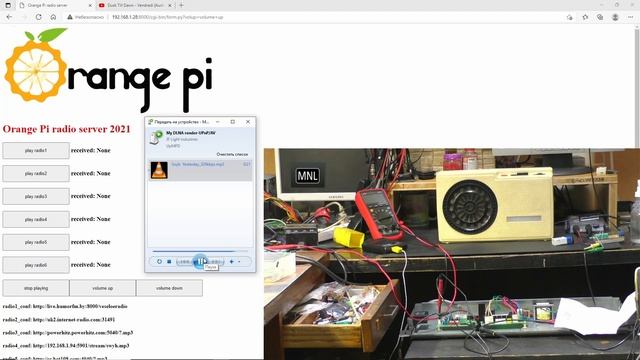This screenshot has width=640, height=360.
Task: Toggle repeat in Cast to Device window
Action: [x=159, y=262]
